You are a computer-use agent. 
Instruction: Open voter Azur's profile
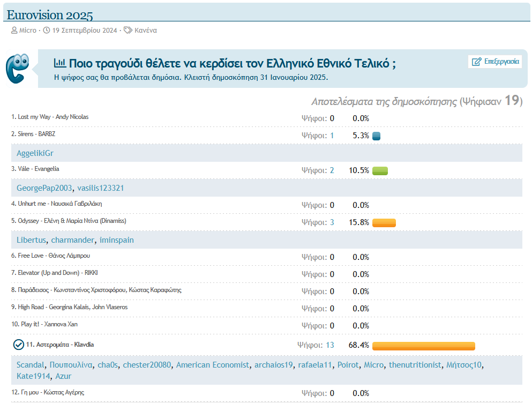pyautogui.click(x=63, y=376)
